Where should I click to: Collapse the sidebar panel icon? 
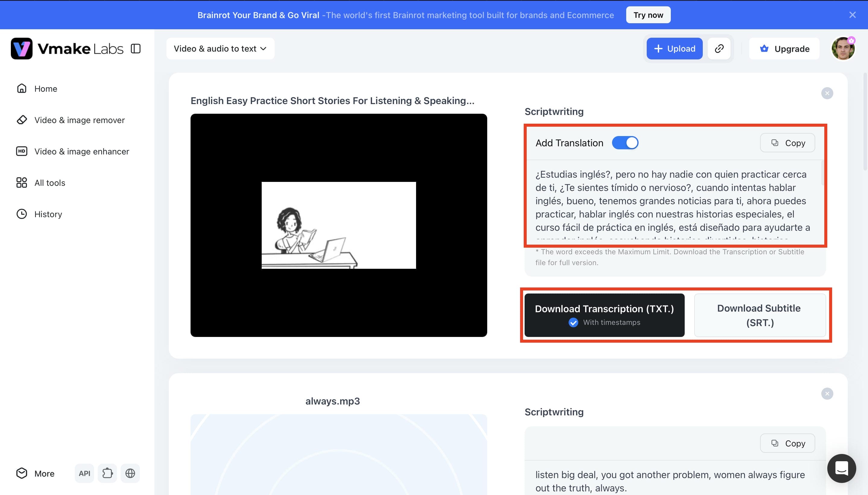tap(136, 49)
